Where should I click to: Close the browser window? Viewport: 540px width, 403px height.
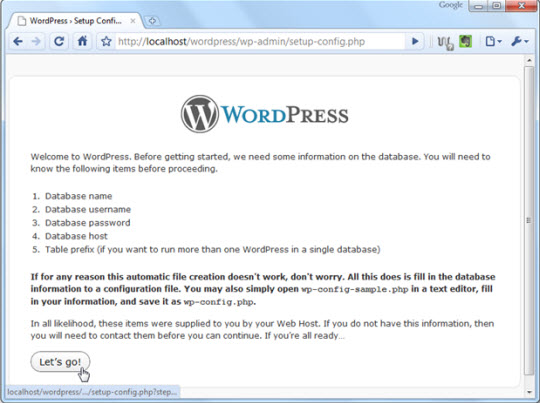tap(522, 6)
